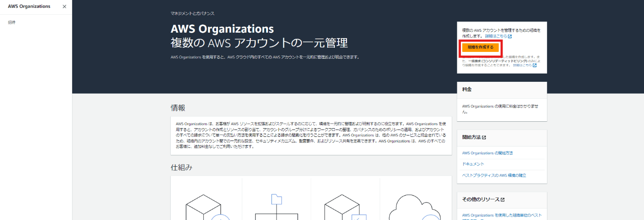This screenshot has height=220, width=644.
Task: Open AWS Organizations の開始方法 link
Action: (487, 152)
